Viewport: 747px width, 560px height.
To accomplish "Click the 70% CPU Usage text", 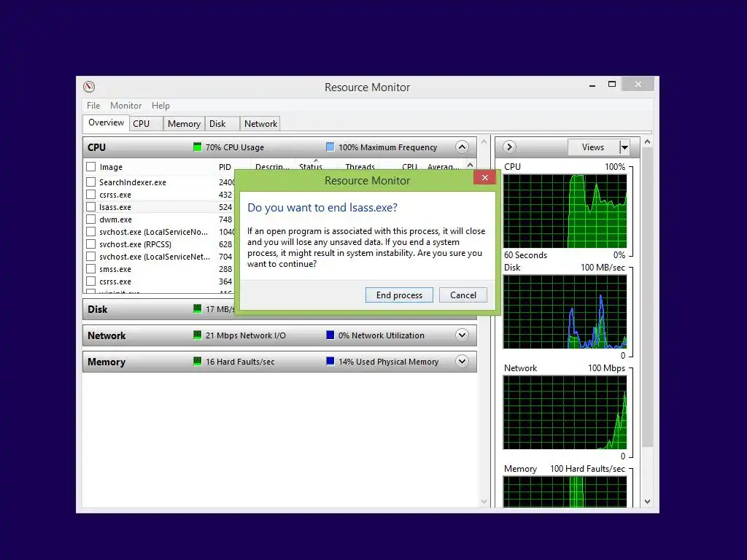I will (x=234, y=147).
